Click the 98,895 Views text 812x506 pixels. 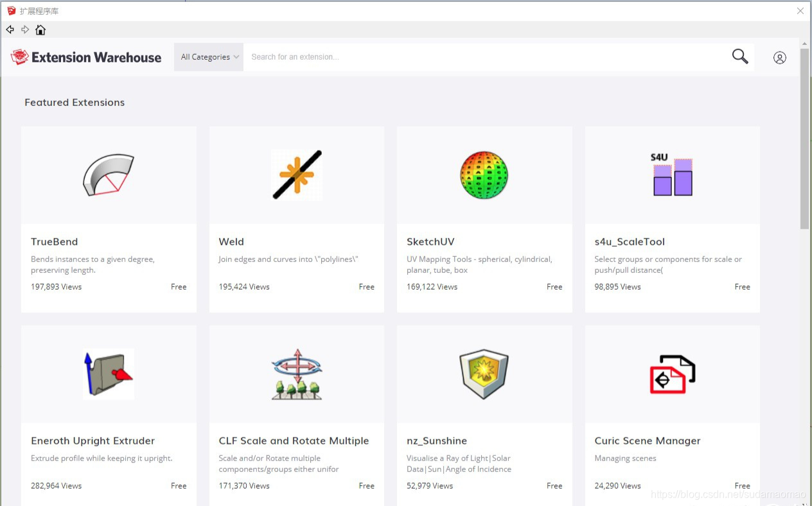[x=618, y=287]
